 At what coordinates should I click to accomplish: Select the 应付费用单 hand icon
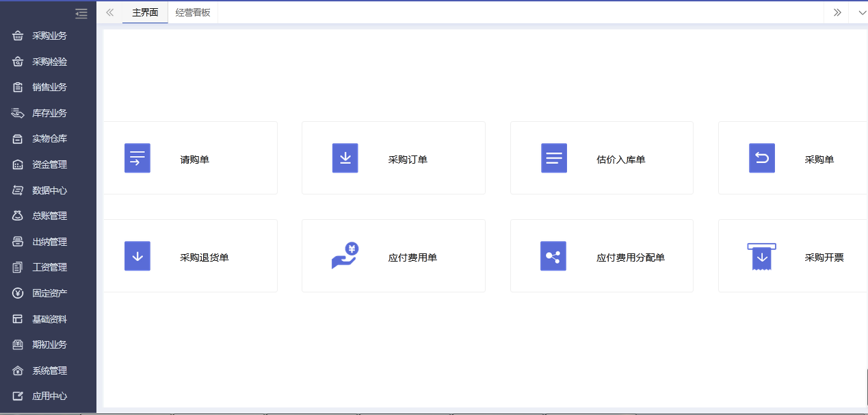pyautogui.click(x=345, y=255)
